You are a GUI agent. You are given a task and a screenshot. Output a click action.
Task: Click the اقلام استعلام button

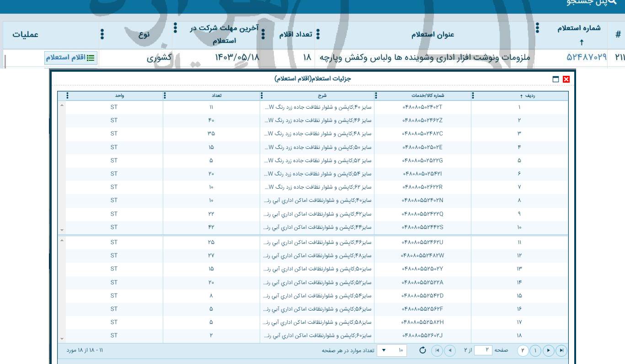71,58
